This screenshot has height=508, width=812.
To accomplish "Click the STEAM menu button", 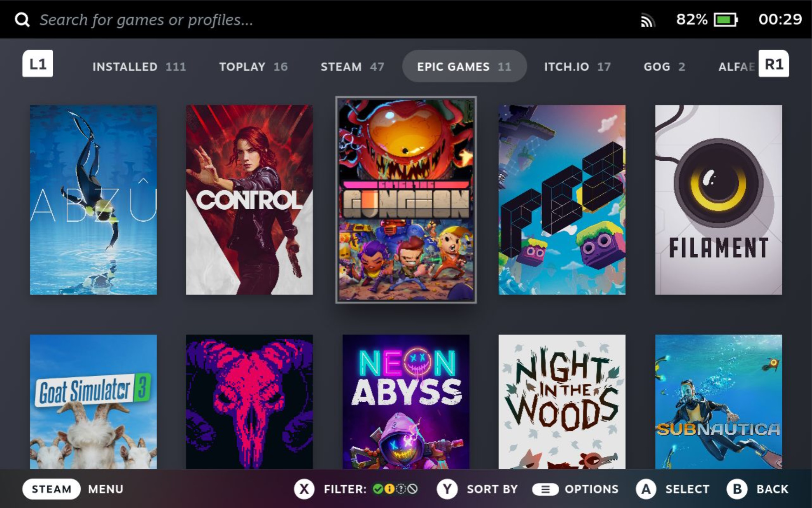I will tap(51, 489).
